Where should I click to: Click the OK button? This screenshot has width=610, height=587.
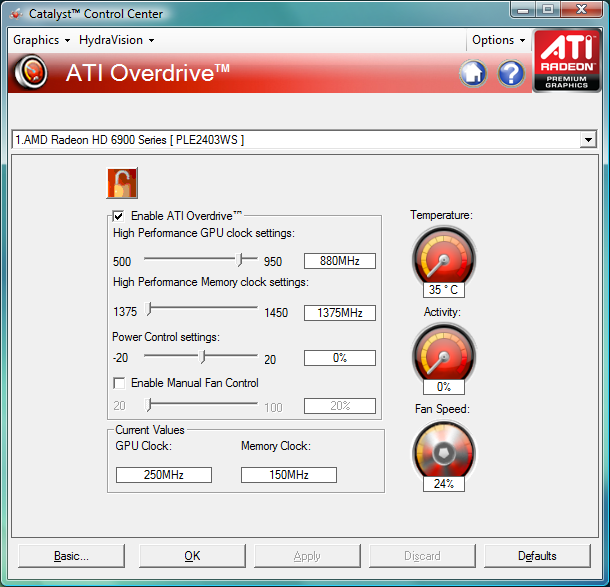pos(192,555)
